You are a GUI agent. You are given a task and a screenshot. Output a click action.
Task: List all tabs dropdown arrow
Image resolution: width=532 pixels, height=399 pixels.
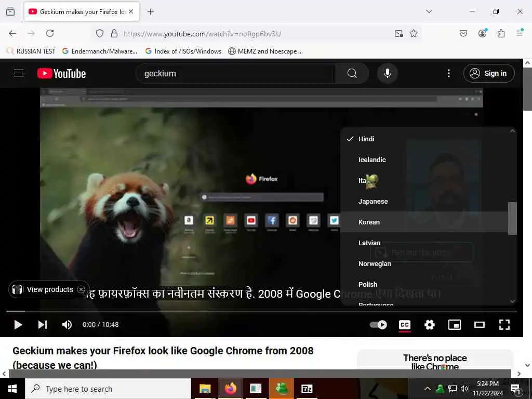pyautogui.click(x=429, y=11)
